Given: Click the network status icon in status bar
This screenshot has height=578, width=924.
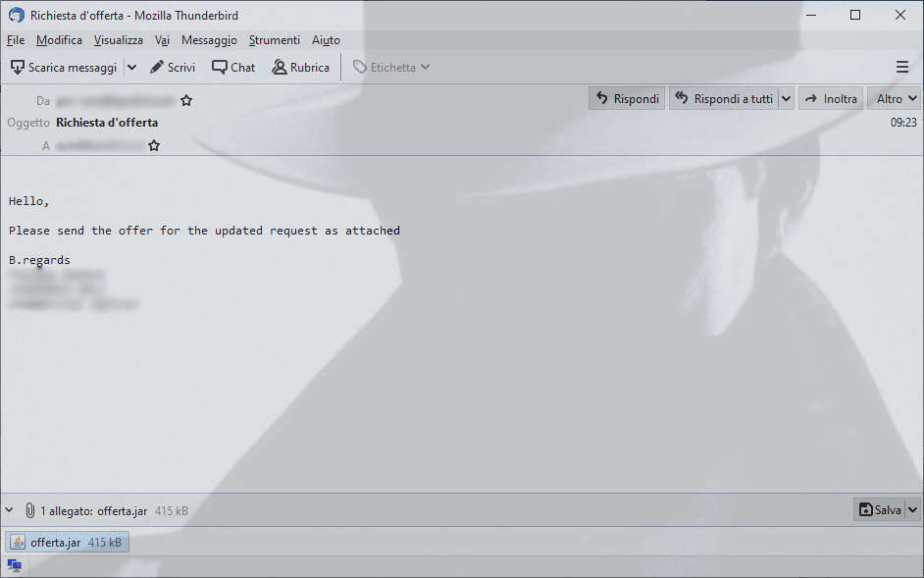Looking at the screenshot, I should pos(14,566).
